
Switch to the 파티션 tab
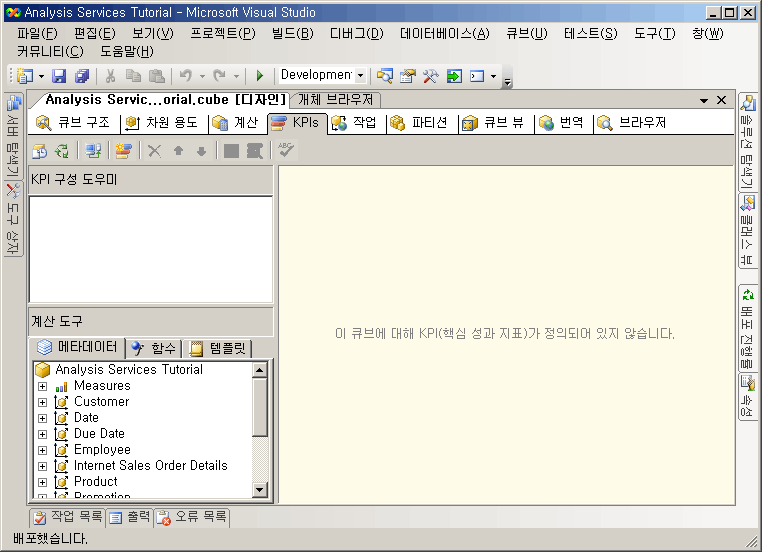419,122
